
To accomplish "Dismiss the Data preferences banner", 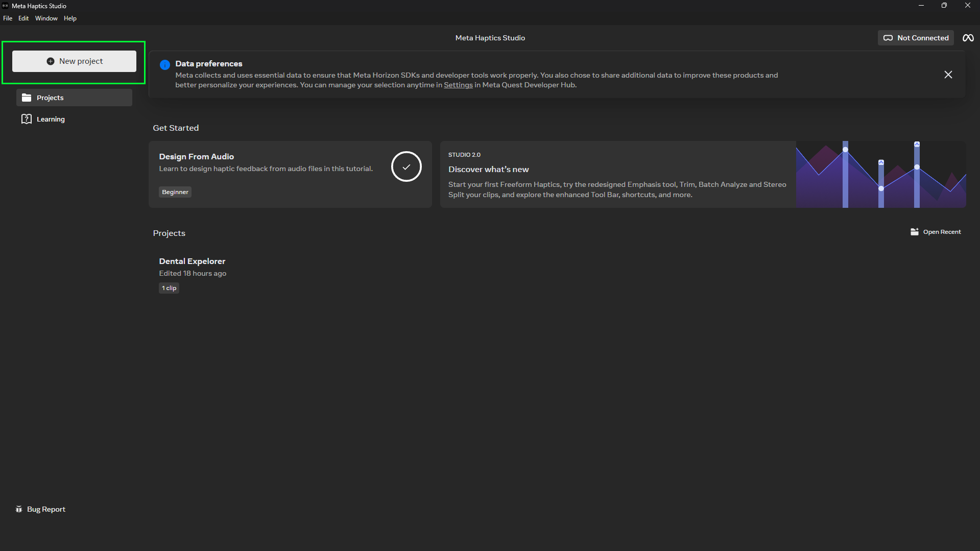I will pyautogui.click(x=948, y=75).
